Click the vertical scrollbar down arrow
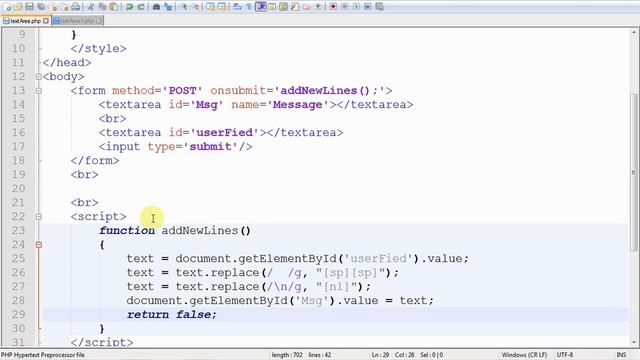This screenshot has width=640, height=360. click(x=635, y=342)
